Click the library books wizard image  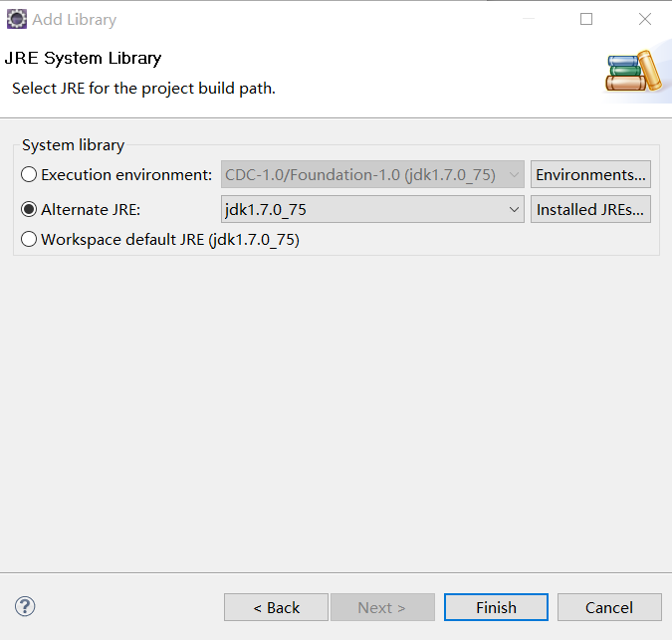633,72
